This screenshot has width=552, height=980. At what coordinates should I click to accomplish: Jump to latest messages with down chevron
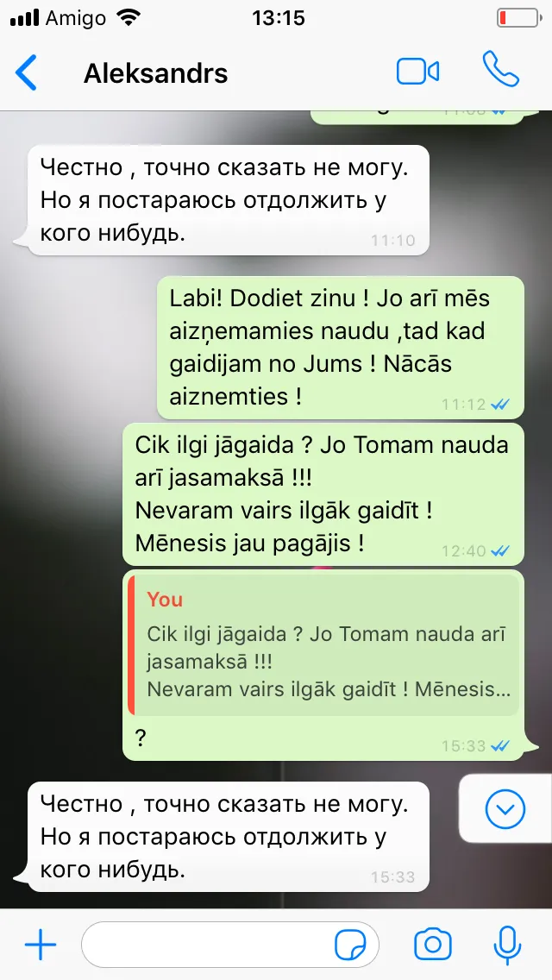(505, 809)
